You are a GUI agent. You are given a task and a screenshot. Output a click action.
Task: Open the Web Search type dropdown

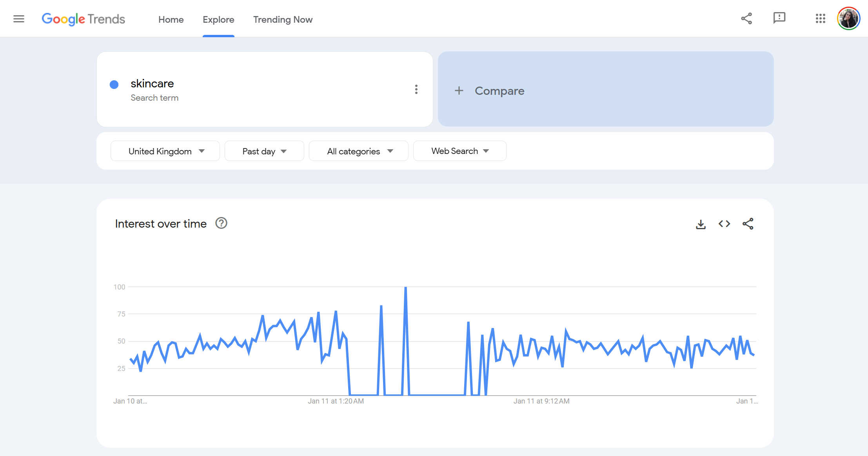click(x=459, y=151)
